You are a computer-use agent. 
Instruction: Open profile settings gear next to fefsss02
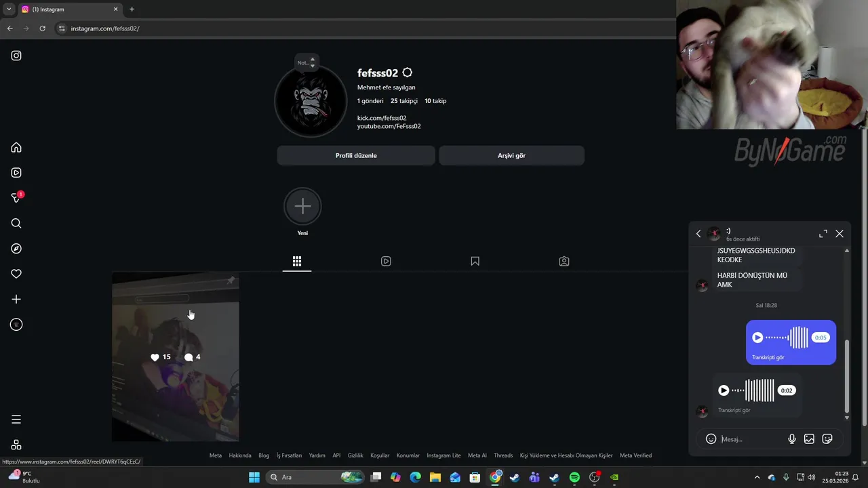coord(407,73)
